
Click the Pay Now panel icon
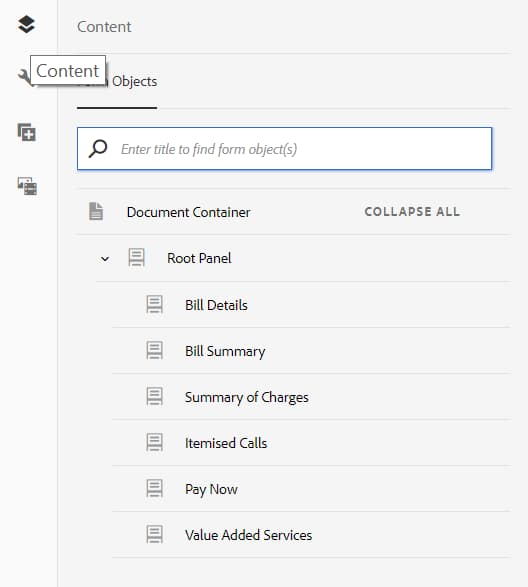point(154,489)
